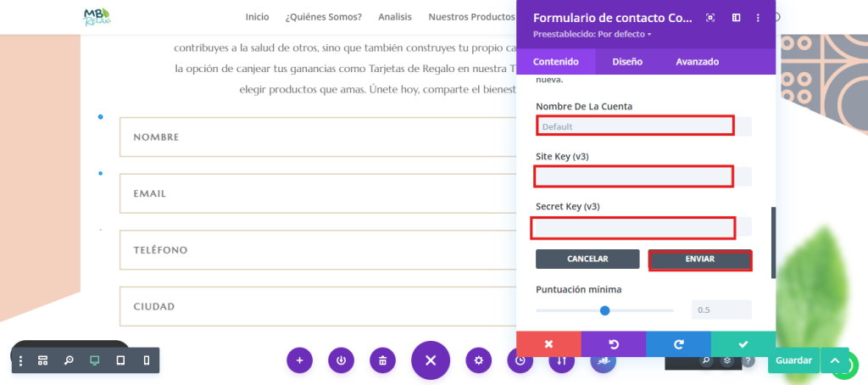Viewport: 868px width, 385px height.
Task: Click the Site Key (v3) input field
Action: coord(644,176)
